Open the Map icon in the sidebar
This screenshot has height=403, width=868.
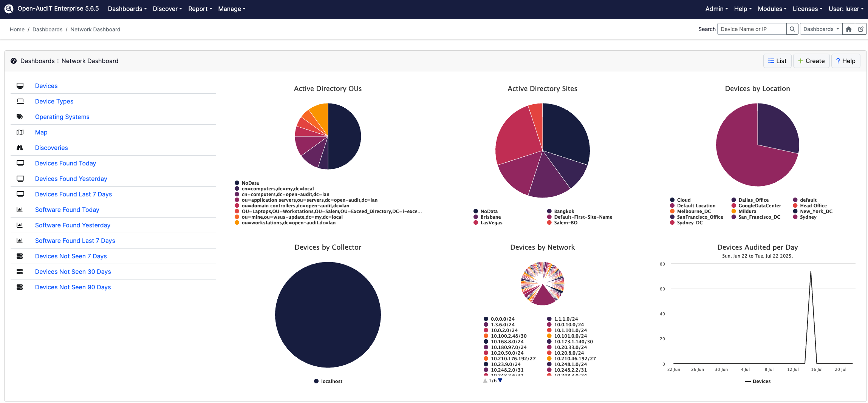click(x=20, y=132)
